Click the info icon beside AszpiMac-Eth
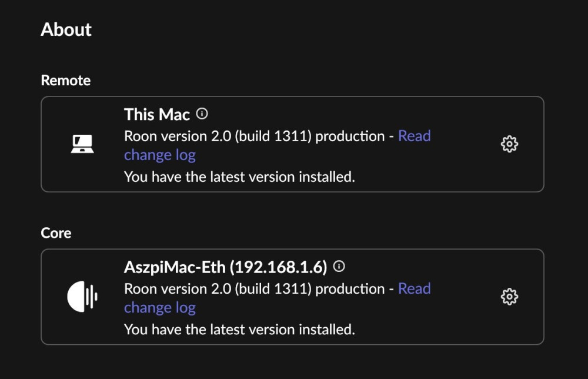The width and height of the screenshot is (588, 379). (339, 267)
